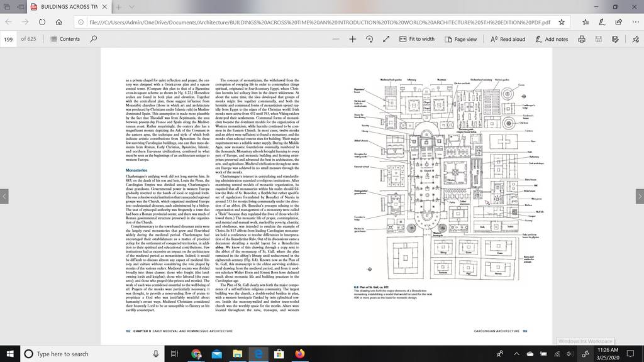Open Task View from the taskbar
The width and height of the screenshot is (644, 362).
point(174,354)
